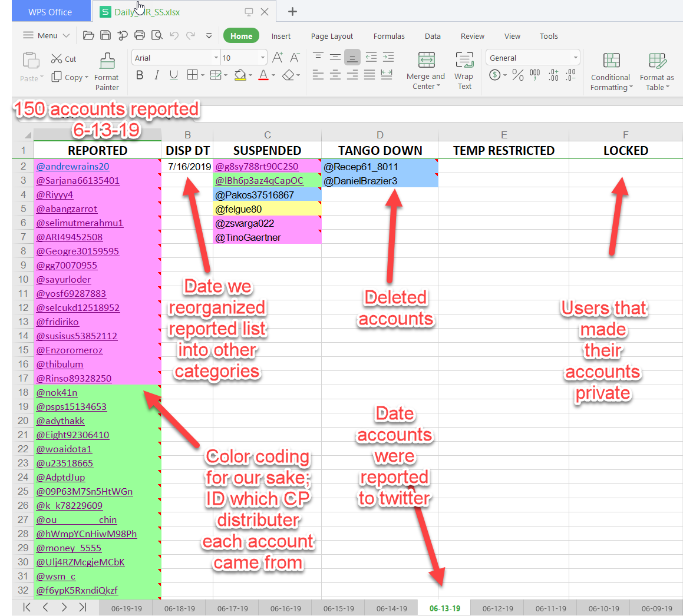Switch to the Insert ribbon tab
Viewport: 683px width, 616px height.
[281, 36]
